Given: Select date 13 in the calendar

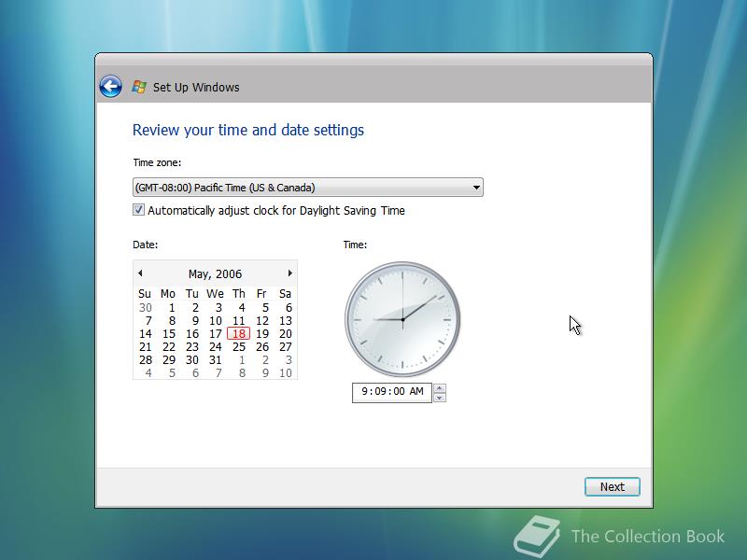Looking at the screenshot, I should click(x=286, y=320).
